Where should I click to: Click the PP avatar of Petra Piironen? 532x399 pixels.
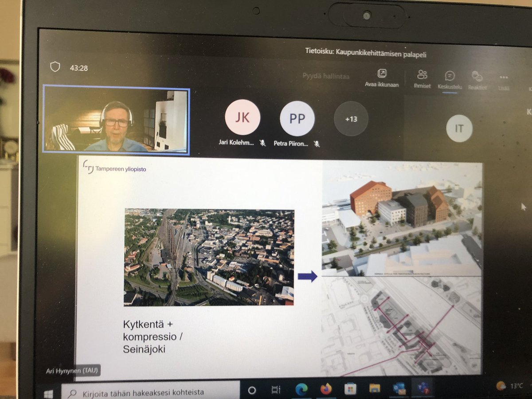point(297,118)
